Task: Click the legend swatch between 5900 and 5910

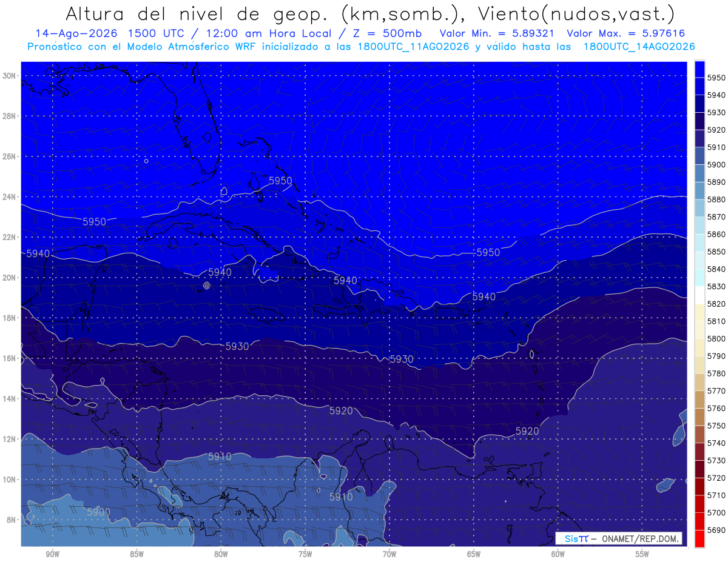Action: click(x=699, y=156)
